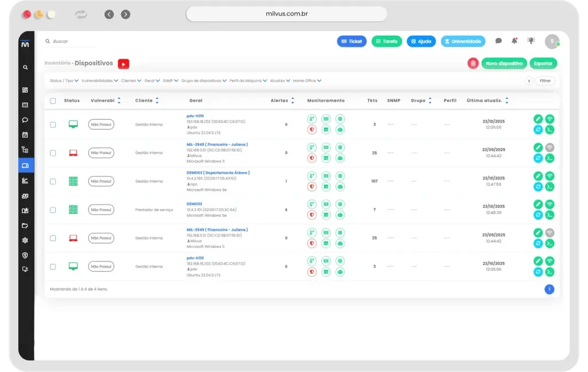The image size is (588, 372).
Task: Open the user avatar profile menu
Action: [x=552, y=41]
